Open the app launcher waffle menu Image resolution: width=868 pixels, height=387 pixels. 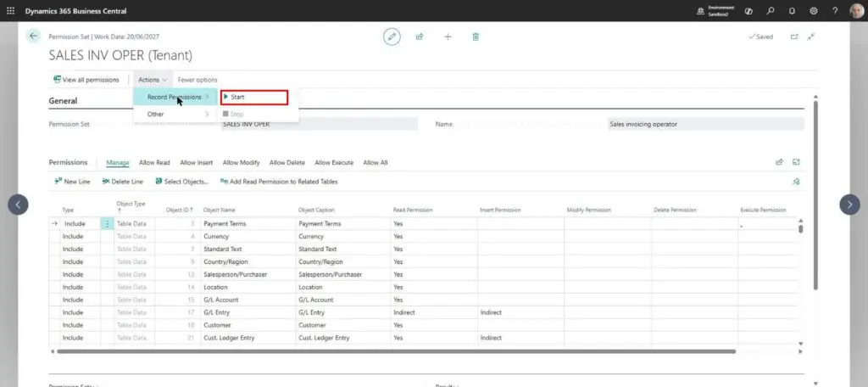coord(10,10)
